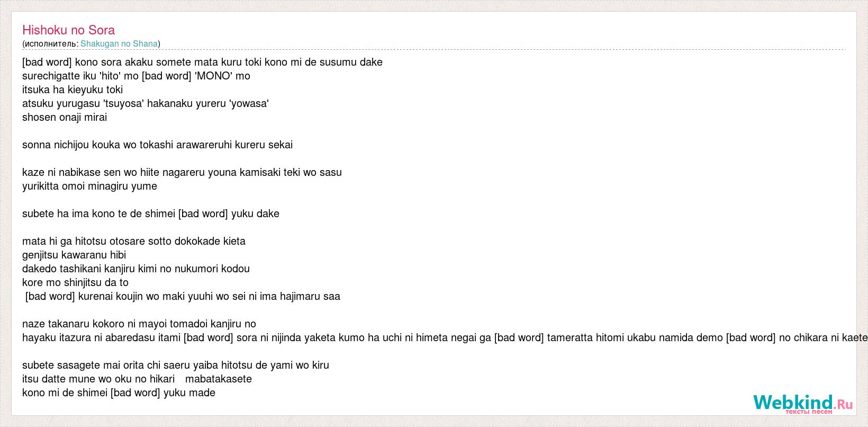Click the Webkind.Ru logo
The width and height of the screenshot is (868, 427).
tap(803, 404)
